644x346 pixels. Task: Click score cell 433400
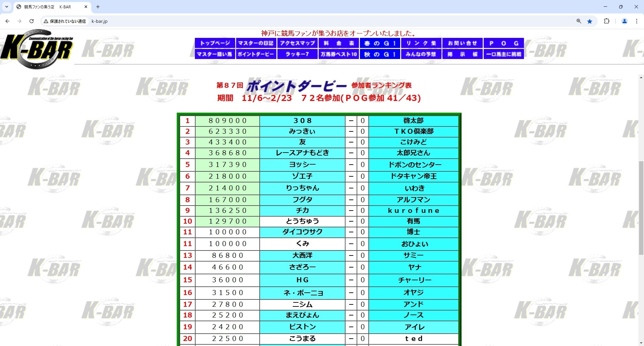(227, 142)
